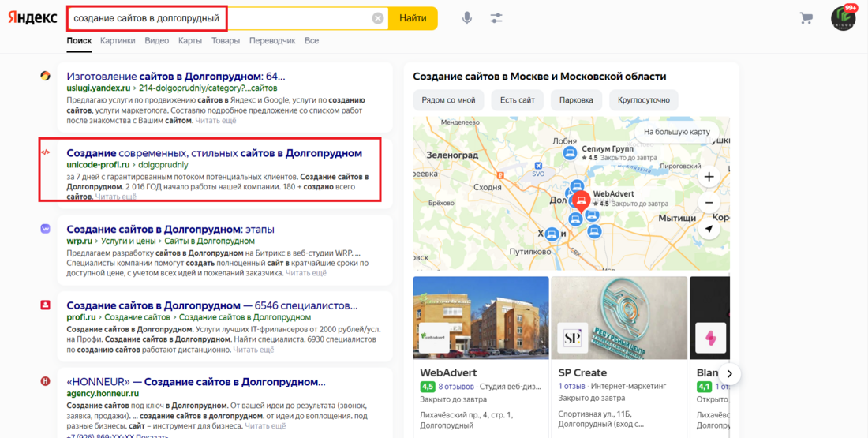Viewport: 868px width, 438px height.
Task: Click the Yandex logo
Action: 32,17
